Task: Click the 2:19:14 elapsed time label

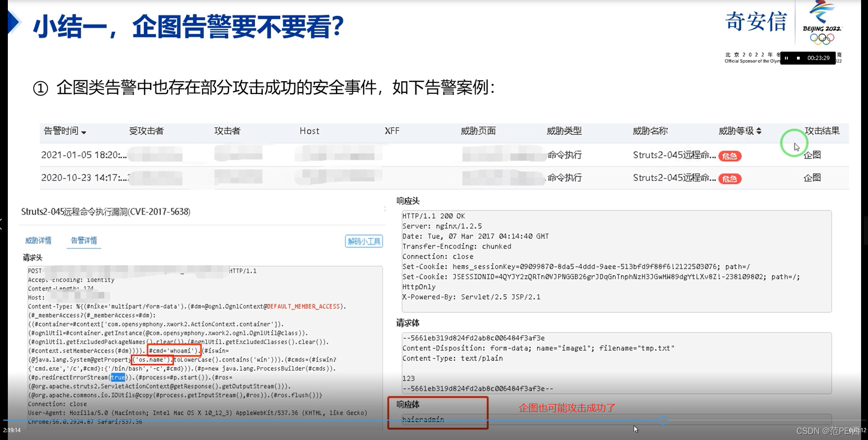Action: pyautogui.click(x=12, y=430)
